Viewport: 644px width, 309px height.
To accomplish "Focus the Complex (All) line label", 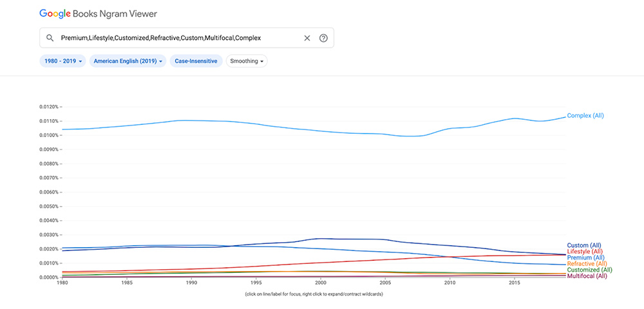I will click(585, 116).
